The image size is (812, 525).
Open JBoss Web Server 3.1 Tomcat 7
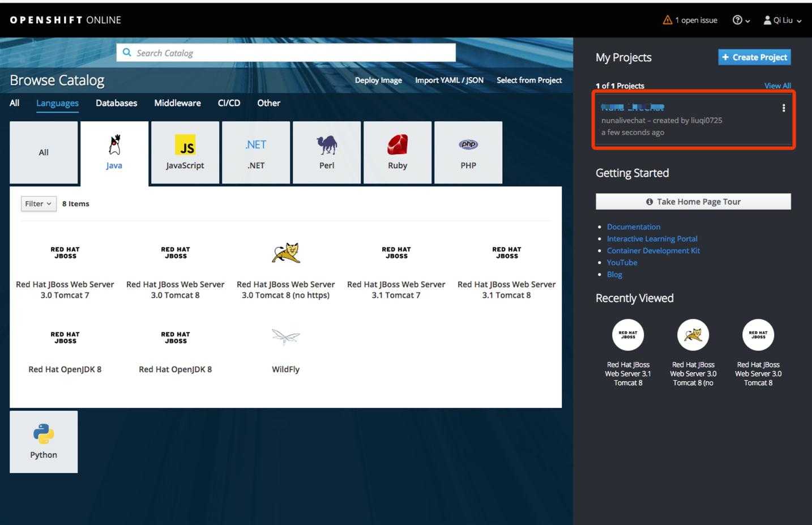[x=396, y=272]
